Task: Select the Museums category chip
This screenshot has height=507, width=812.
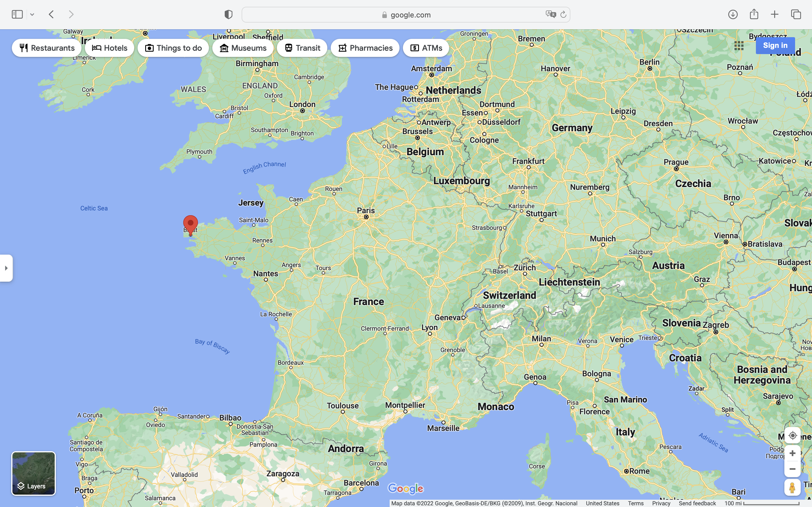Action: pos(243,48)
